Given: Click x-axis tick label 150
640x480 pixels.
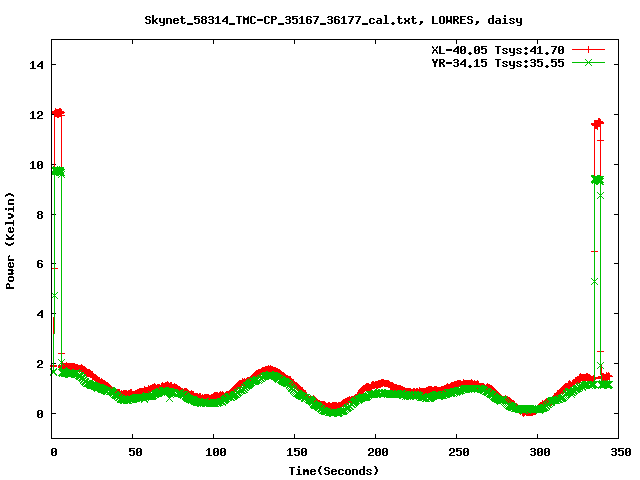Looking at the screenshot, I should tap(296, 452).
